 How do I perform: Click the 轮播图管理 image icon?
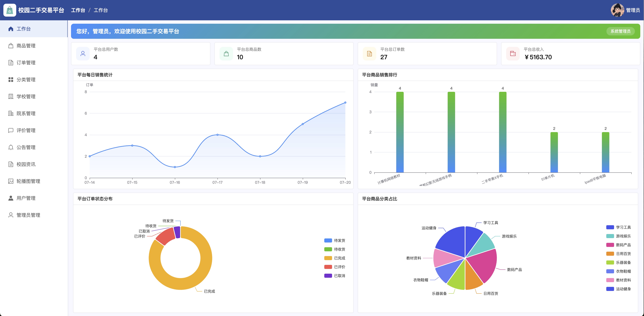click(x=11, y=181)
